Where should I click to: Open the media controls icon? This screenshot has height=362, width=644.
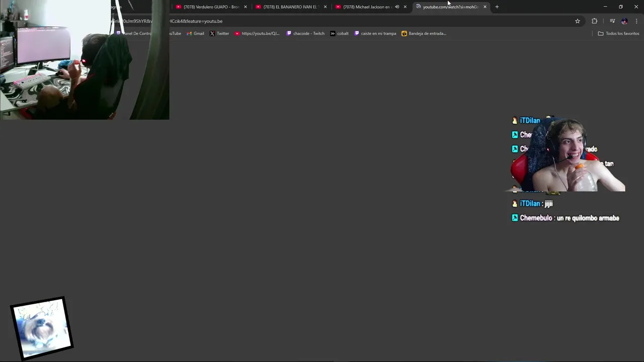(x=612, y=21)
